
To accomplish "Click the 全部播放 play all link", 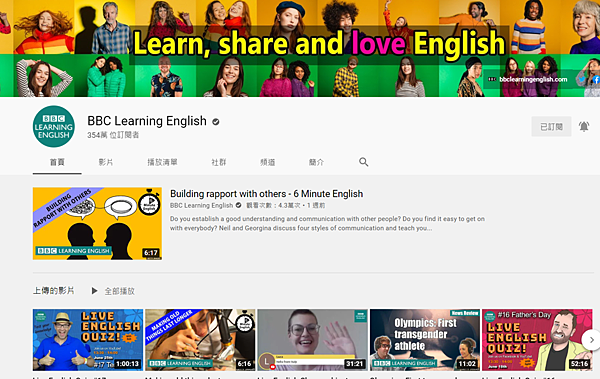I will tap(120, 291).
